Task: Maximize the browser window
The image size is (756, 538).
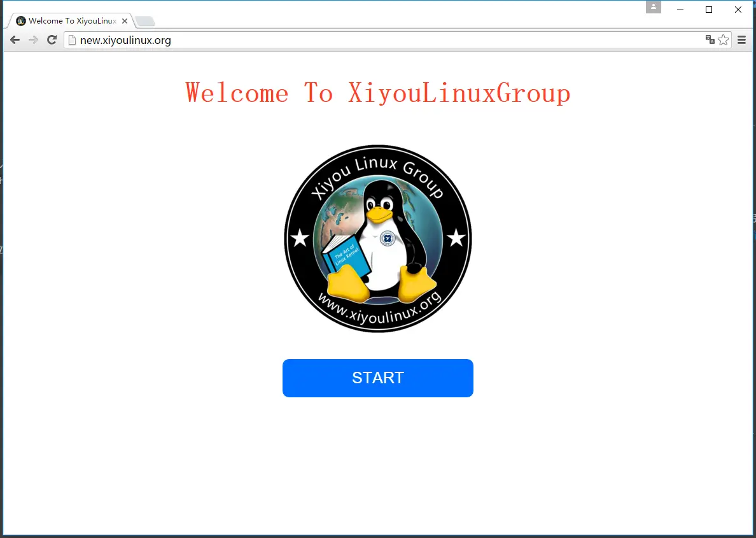Action: [709, 10]
